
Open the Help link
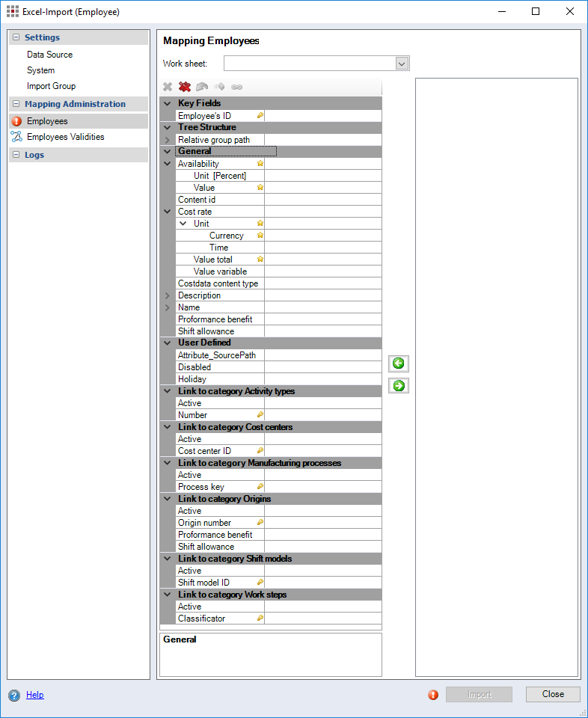34,695
